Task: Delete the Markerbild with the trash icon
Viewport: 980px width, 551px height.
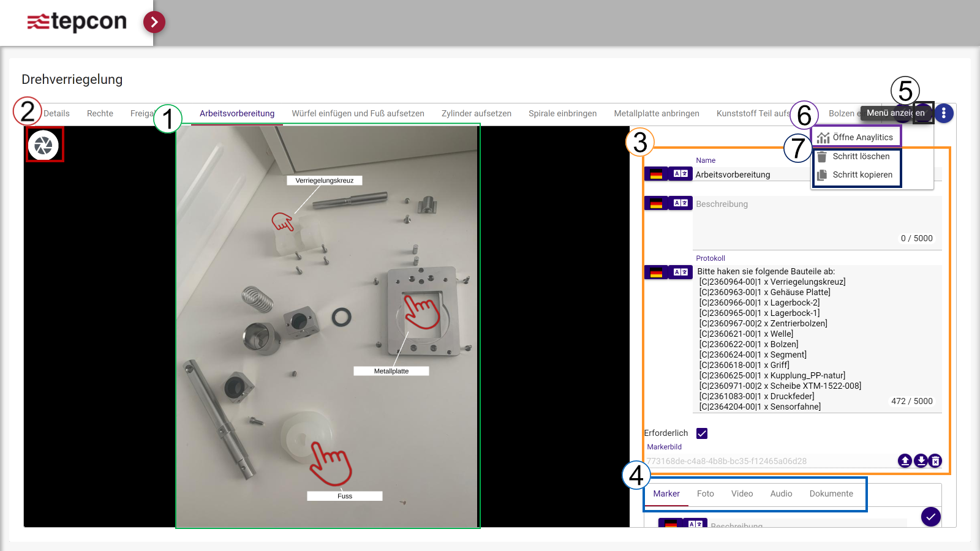Action: coord(935,460)
